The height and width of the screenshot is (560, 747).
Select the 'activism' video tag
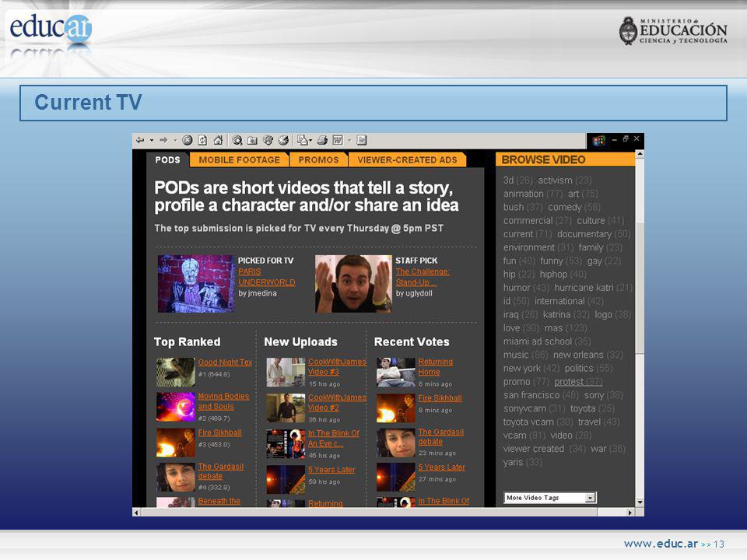click(555, 180)
